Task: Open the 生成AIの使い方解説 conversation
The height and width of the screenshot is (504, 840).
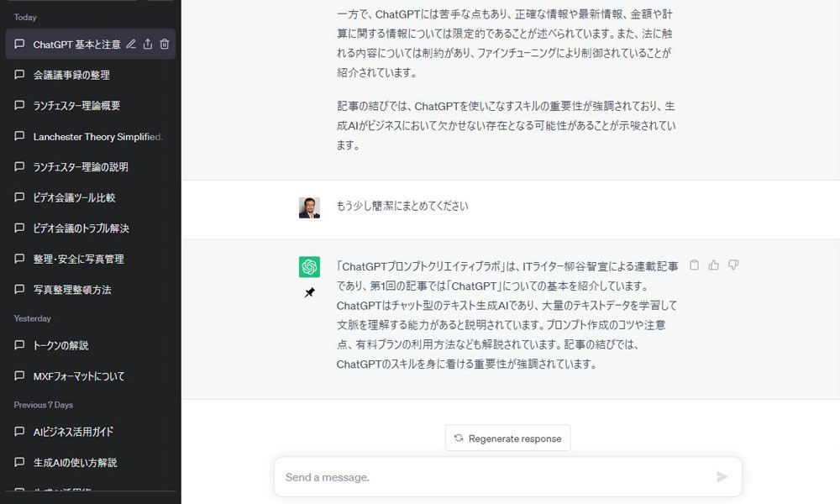Action: [x=91, y=462]
